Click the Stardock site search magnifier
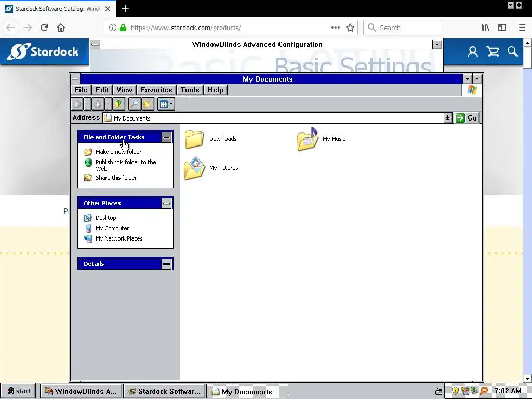 point(513,51)
